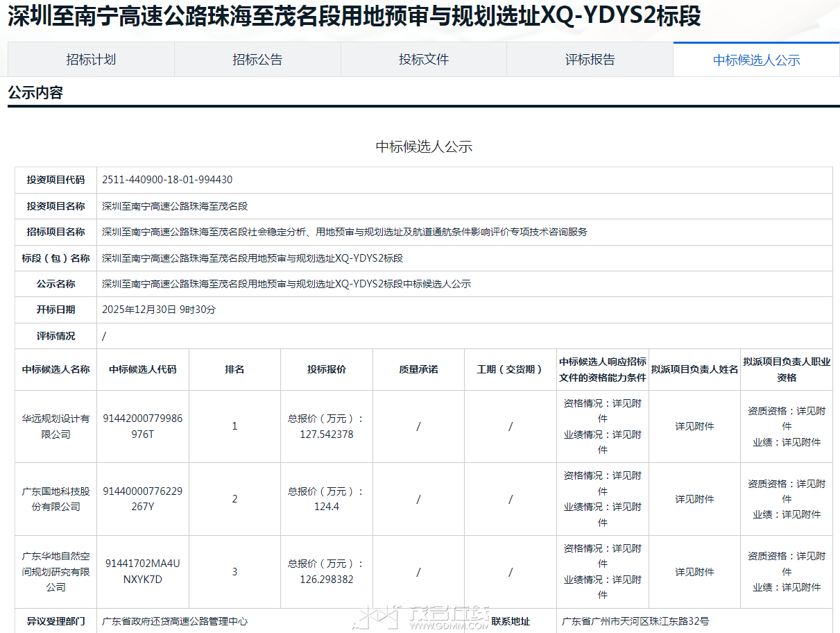Click the active 中标候选人公示 tab
The width and height of the screenshot is (840, 633).
[x=756, y=60]
